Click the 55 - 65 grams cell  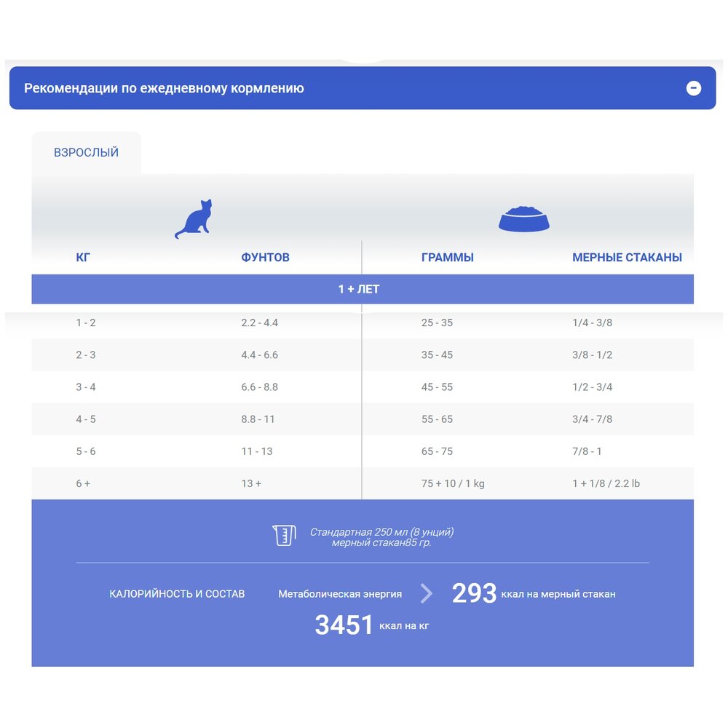tap(437, 419)
